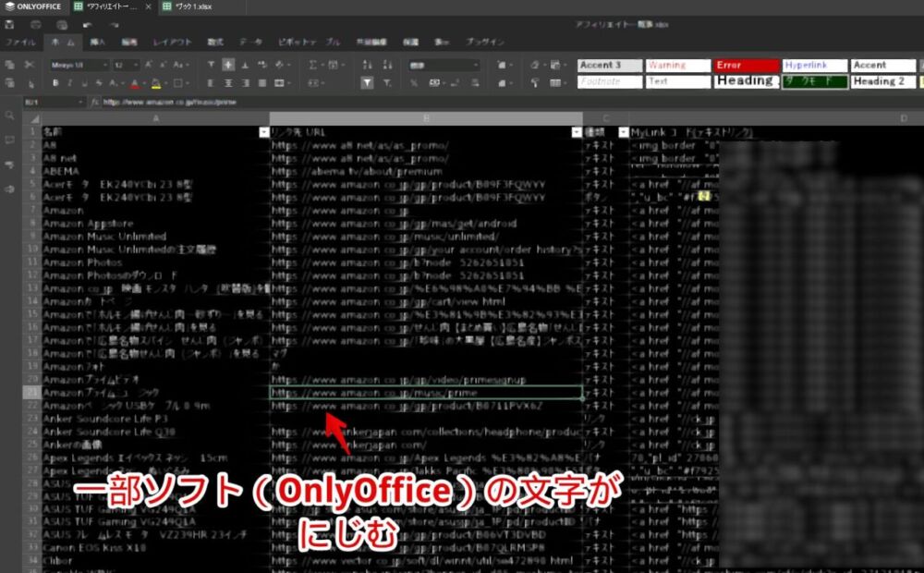
Task: Click the Redo arrow
Action: (x=114, y=25)
